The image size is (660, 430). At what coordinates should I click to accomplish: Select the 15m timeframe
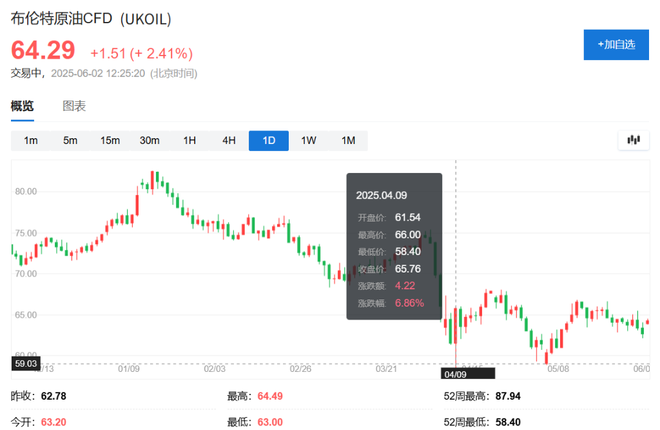pyautogui.click(x=110, y=141)
